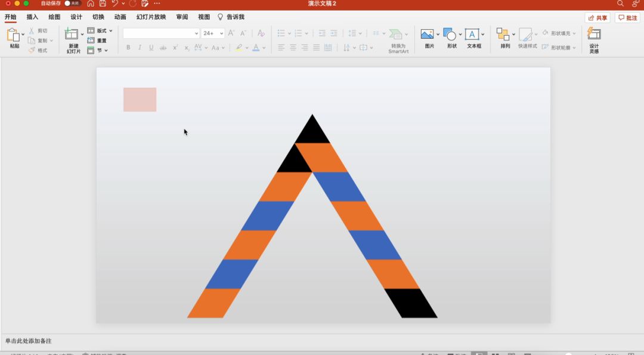Decrease font size with small A icon

[243, 33]
